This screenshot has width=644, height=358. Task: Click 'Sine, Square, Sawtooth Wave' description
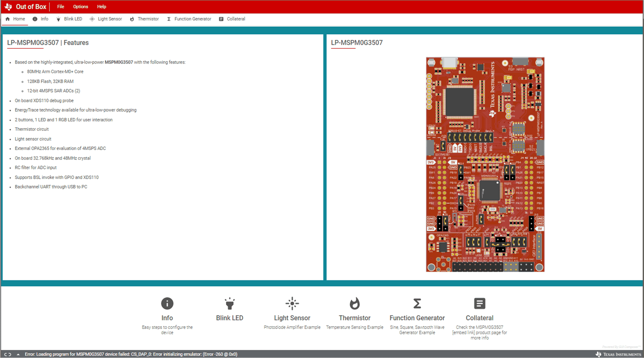417,330
